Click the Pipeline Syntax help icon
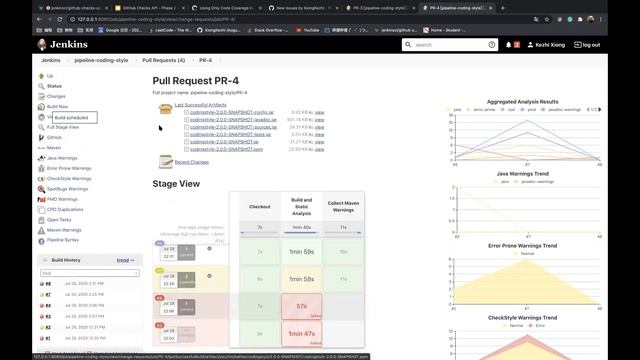The image size is (640, 360). pyautogui.click(x=41, y=241)
